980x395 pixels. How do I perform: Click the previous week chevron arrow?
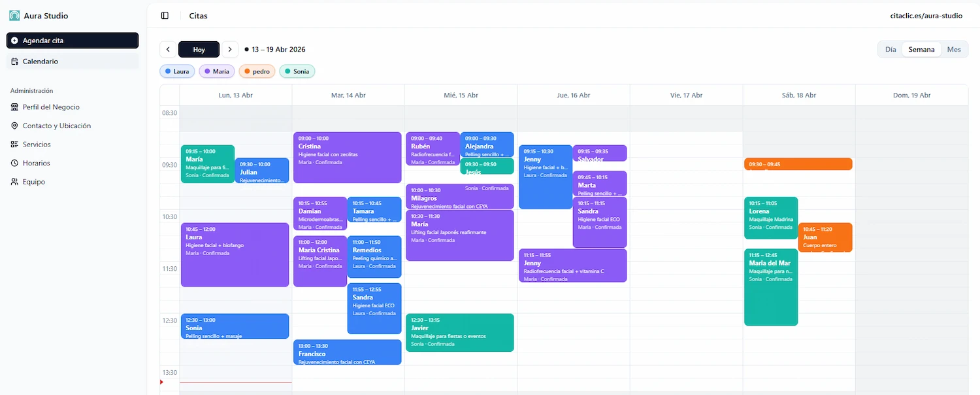click(x=168, y=49)
